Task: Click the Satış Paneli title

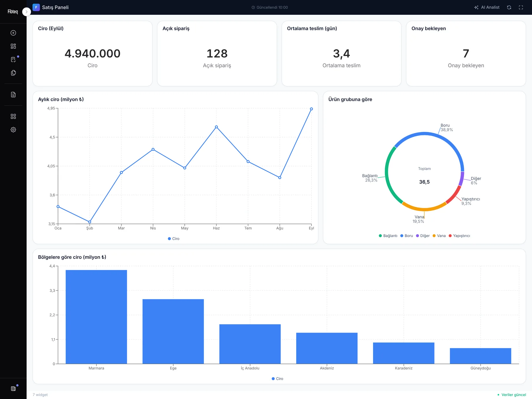Action: [55, 7]
